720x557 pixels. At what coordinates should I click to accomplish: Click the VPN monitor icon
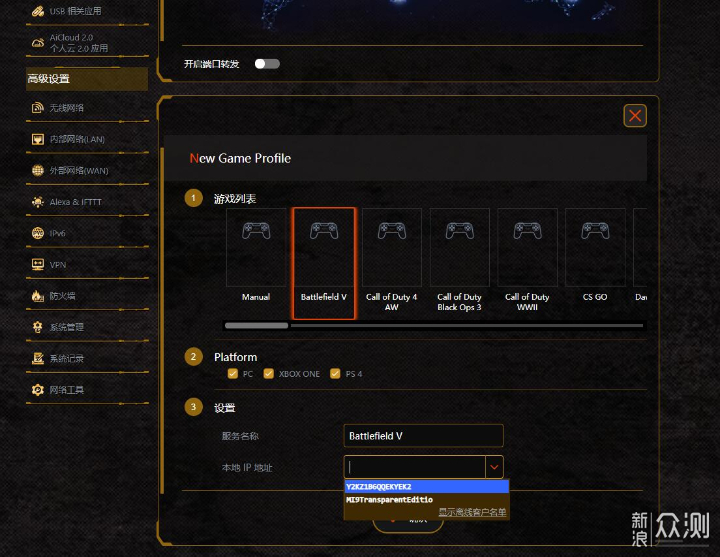click(x=38, y=264)
